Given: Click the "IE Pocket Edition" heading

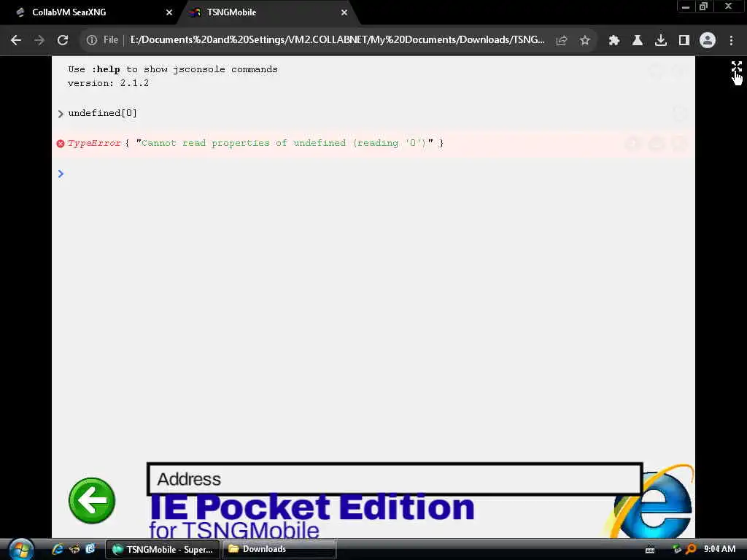Looking at the screenshot, I should click(x=312, y=507).
